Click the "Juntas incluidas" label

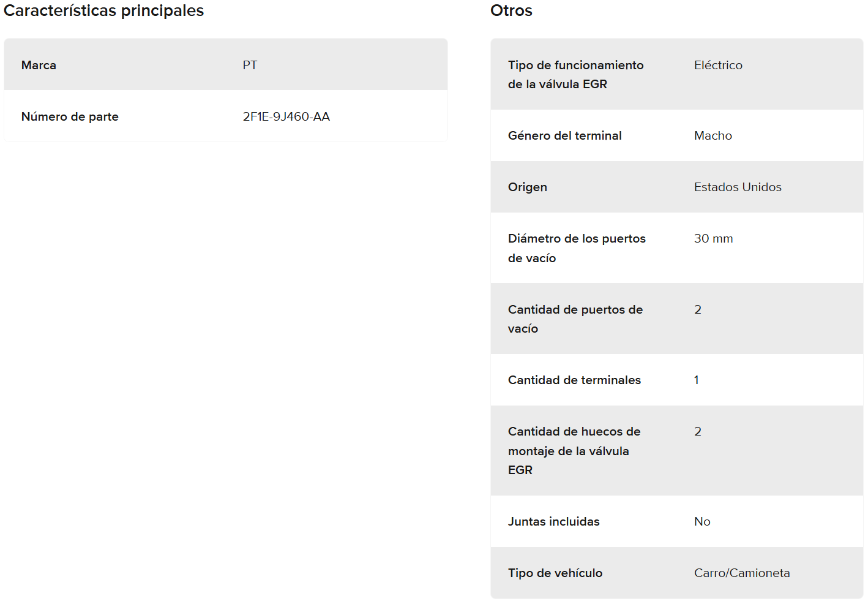click(553, 522)
